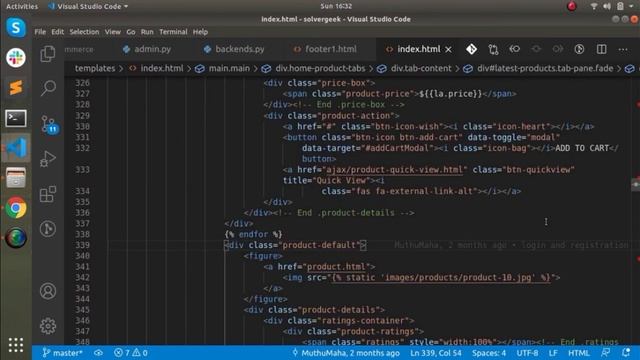
Task: Open the Terminal menu
Action: 173,32
